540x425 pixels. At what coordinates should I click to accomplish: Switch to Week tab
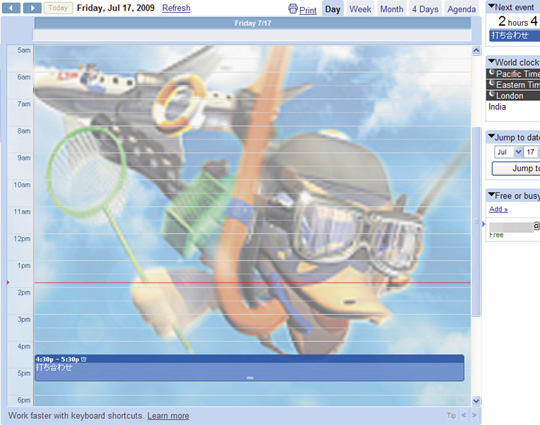click(360, 9)
